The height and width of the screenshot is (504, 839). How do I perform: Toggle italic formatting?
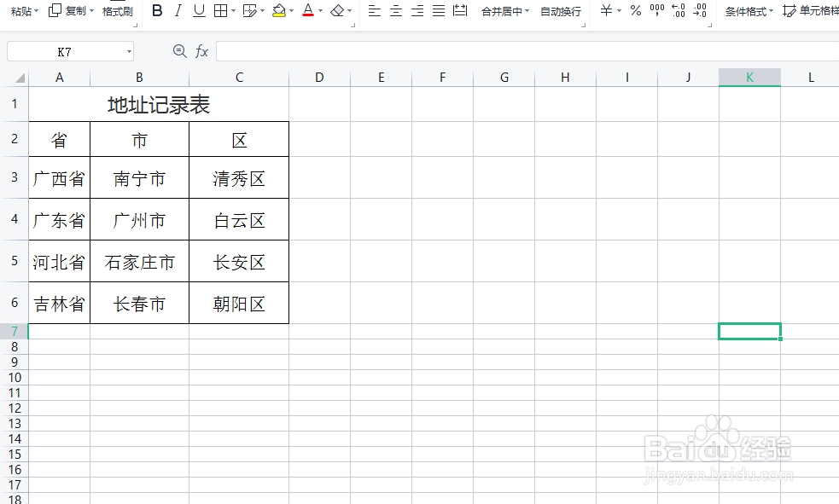click(x=178, y=10)
